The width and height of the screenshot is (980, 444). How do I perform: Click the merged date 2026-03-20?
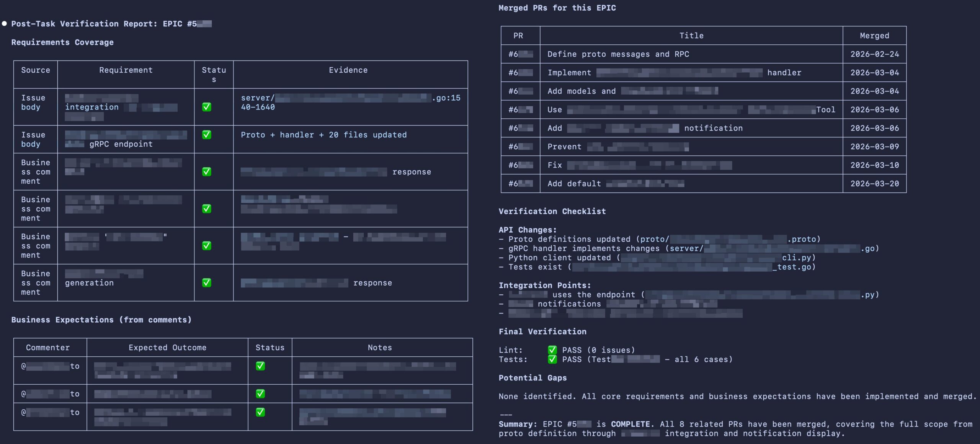tap(874, 184)
